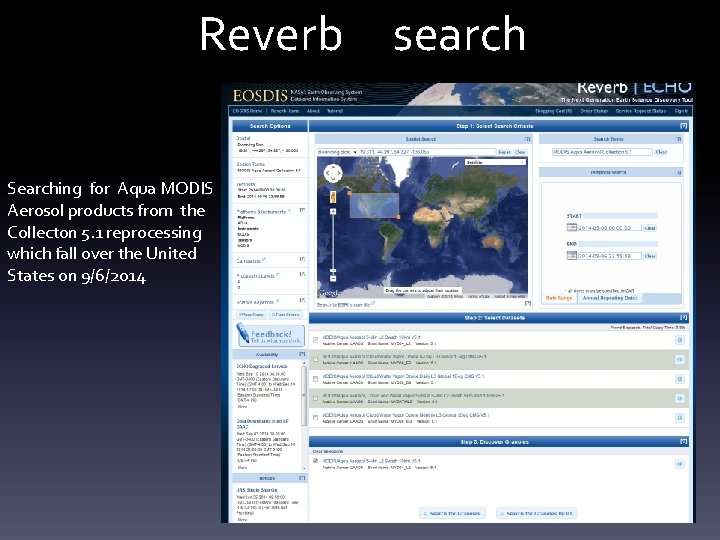Switch to the Date Range tab
720x540 pixels.
point(559,298)
